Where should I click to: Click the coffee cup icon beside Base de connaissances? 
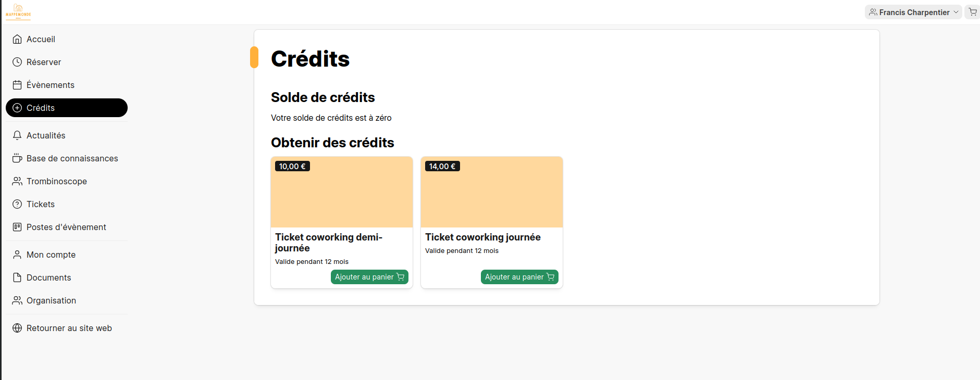[17, 158]
